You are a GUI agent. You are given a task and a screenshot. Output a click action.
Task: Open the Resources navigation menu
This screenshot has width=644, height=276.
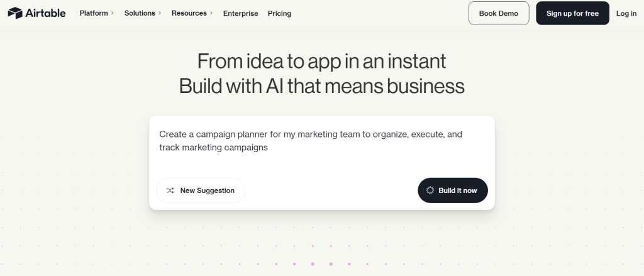(x=189, y=13)
